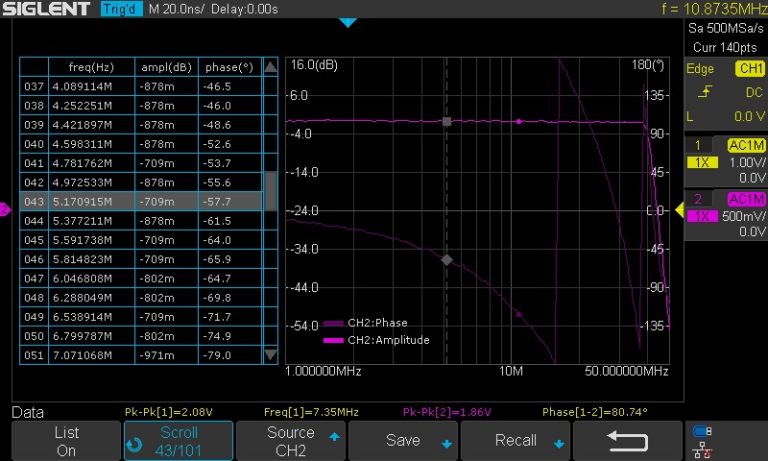This screenshot has height=461, width=768.
Task: Select the Scroll 43/101 softkey
Action: (x=179, y=440)
